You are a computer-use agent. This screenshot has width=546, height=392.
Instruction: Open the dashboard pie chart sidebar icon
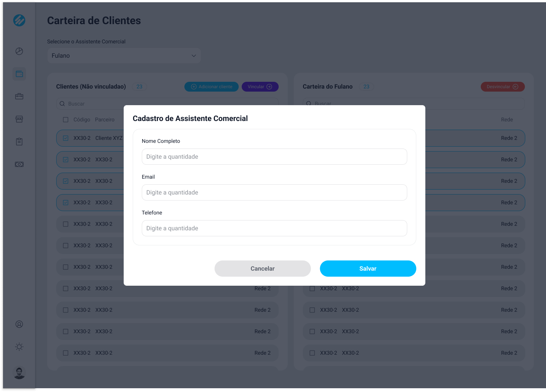pyautogui.click(x=19, y=51)
